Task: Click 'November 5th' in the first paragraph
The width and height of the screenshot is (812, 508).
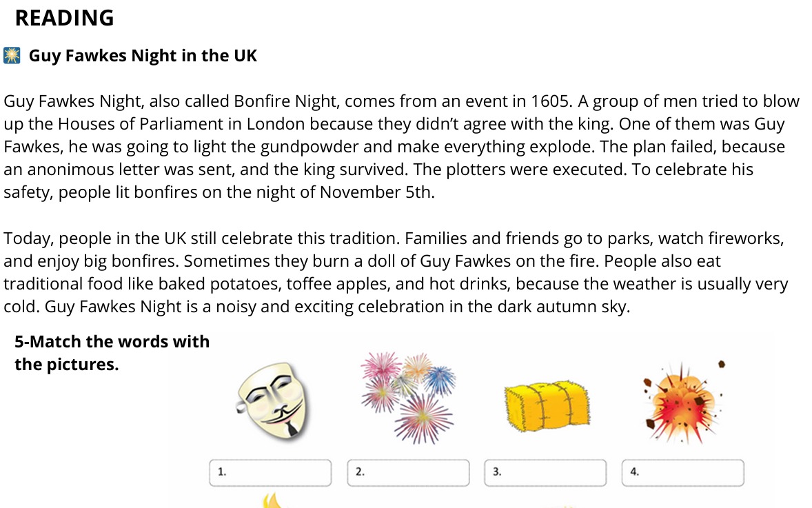Action: click(376, 192)
